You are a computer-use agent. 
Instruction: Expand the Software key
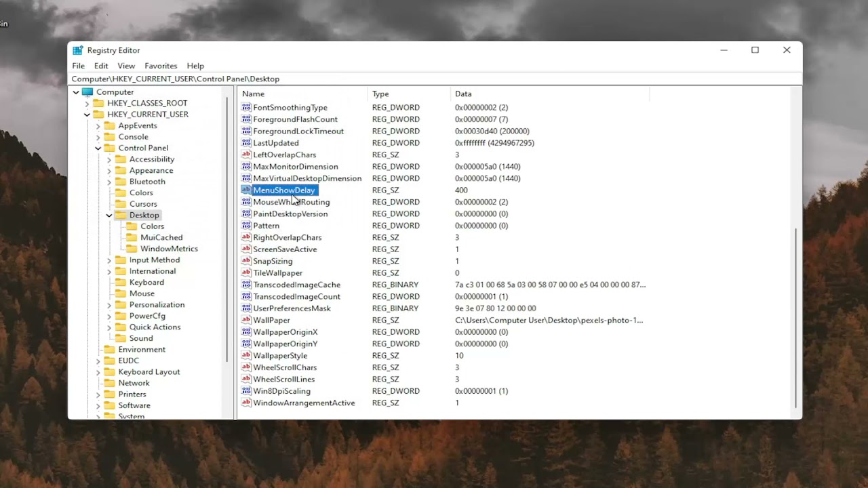tap(98, 405)
